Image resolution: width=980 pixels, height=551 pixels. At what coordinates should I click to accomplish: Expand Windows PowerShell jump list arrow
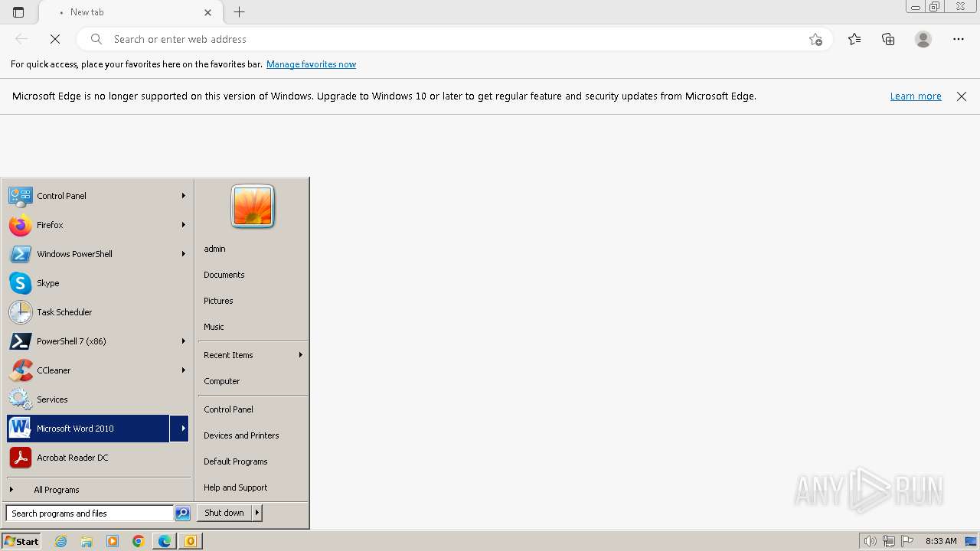click(x=183, y=254)
